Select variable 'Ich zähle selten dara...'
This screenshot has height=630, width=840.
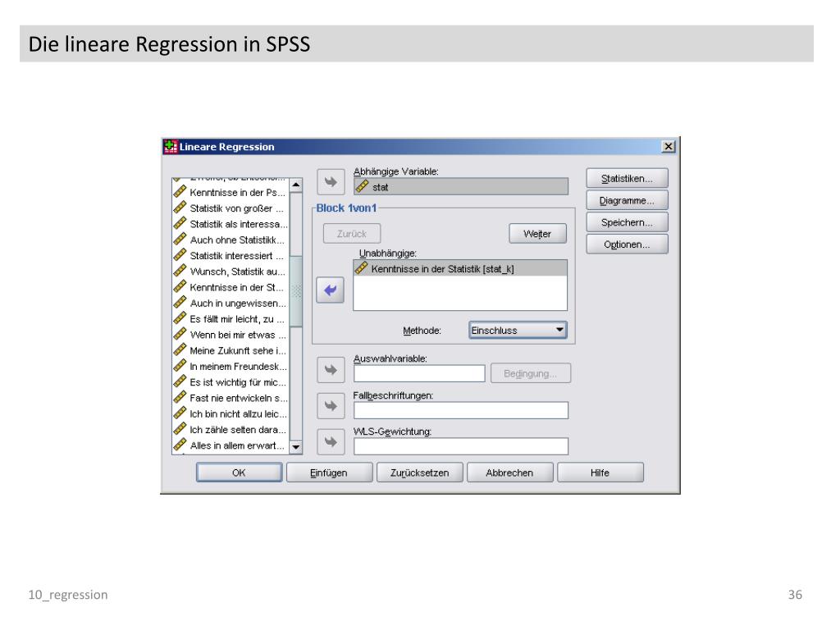tap(231, 429)
